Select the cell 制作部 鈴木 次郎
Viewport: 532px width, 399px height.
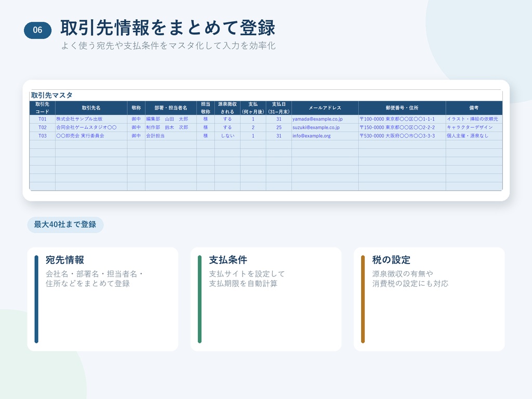170,128
